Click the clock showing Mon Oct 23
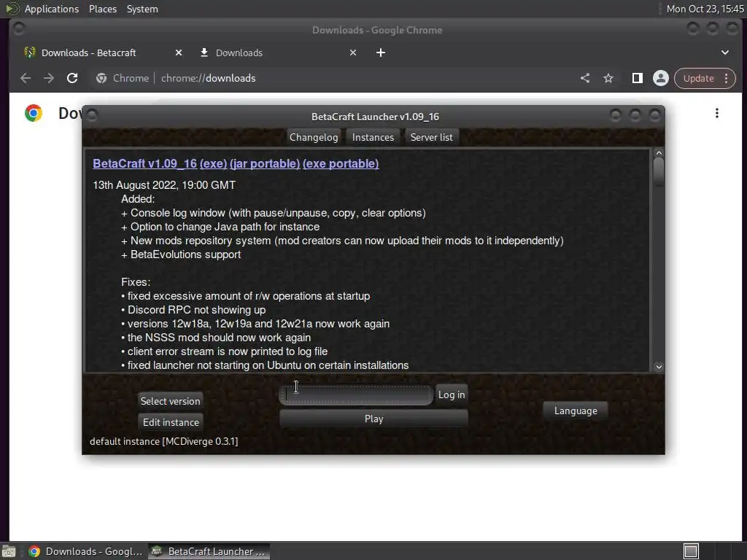The image size is (747, 560). (705, 9)
